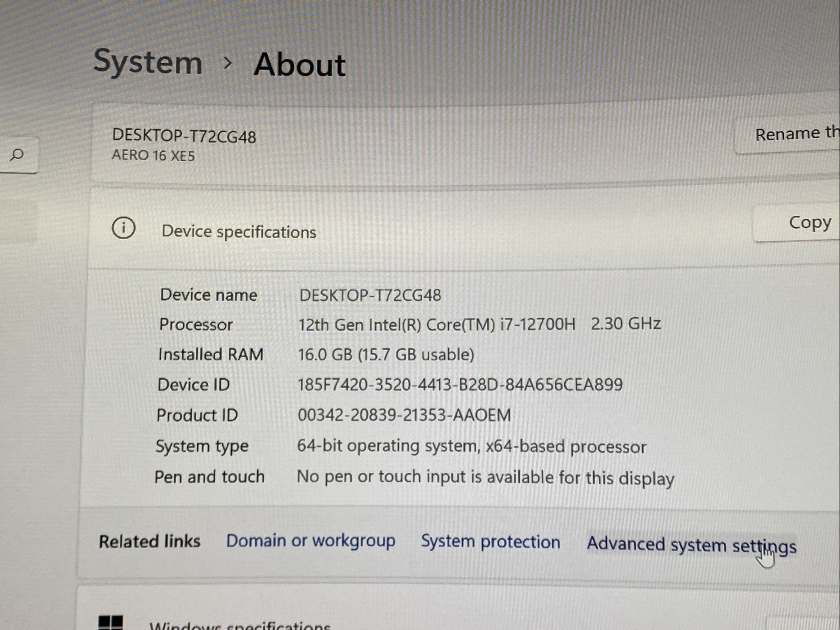Click the Pen and touch label
840x630 pixels.
coord(209,477)
